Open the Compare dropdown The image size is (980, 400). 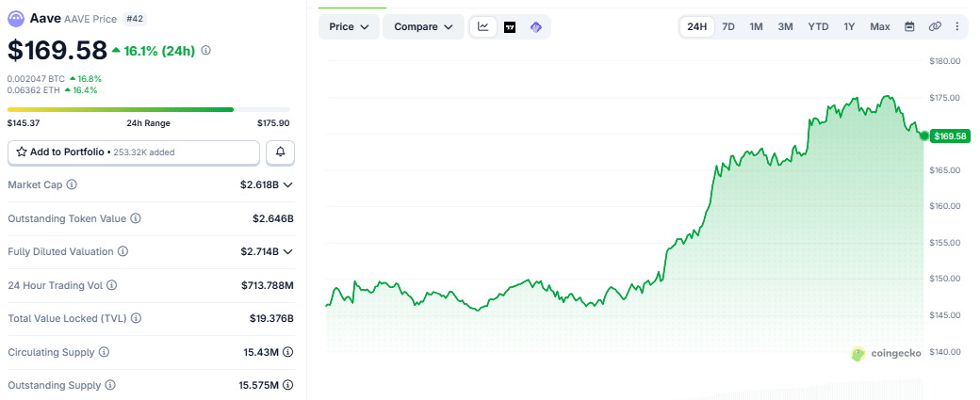point(423,27)
